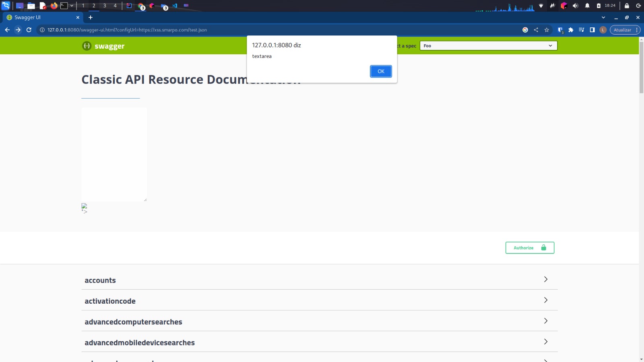Click inside the injected textarea box
This screenshot has height=362, width=644.
click(x=114, y=154)
